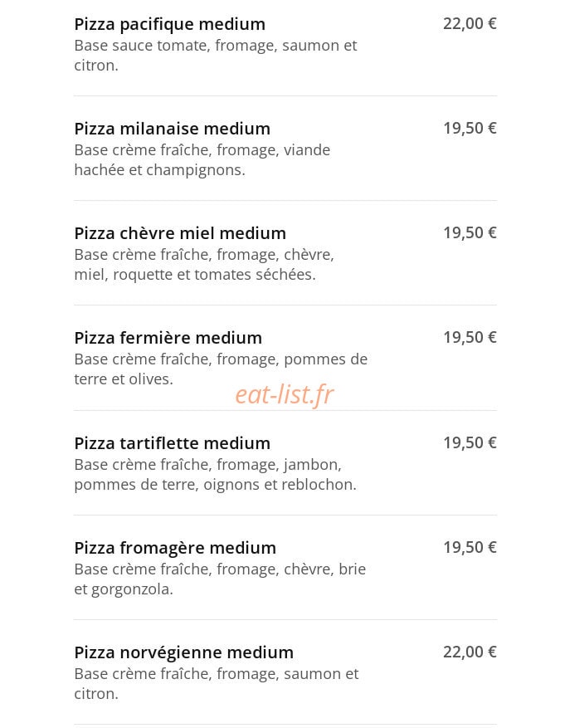The width and height of the screenshot is (565, 728).
Task: Click the fermière 19,50 € price
Action: pyautogui.click(x=470, y=337)
